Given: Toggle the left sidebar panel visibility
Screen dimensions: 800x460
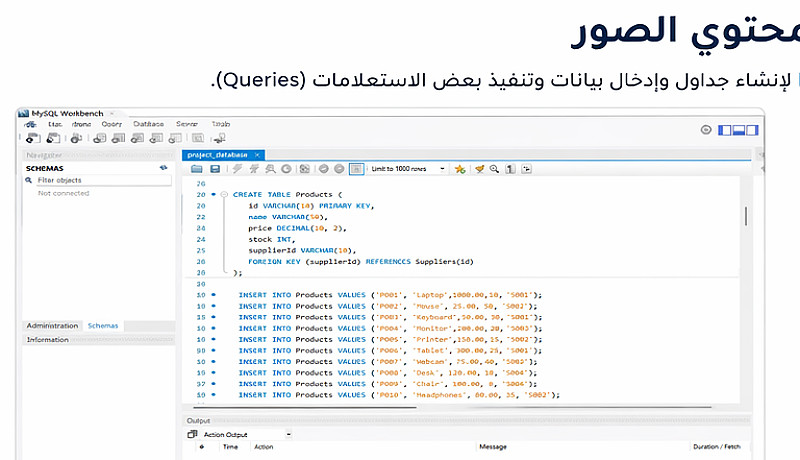Looking at the screenshot, I should pos(724,130).
